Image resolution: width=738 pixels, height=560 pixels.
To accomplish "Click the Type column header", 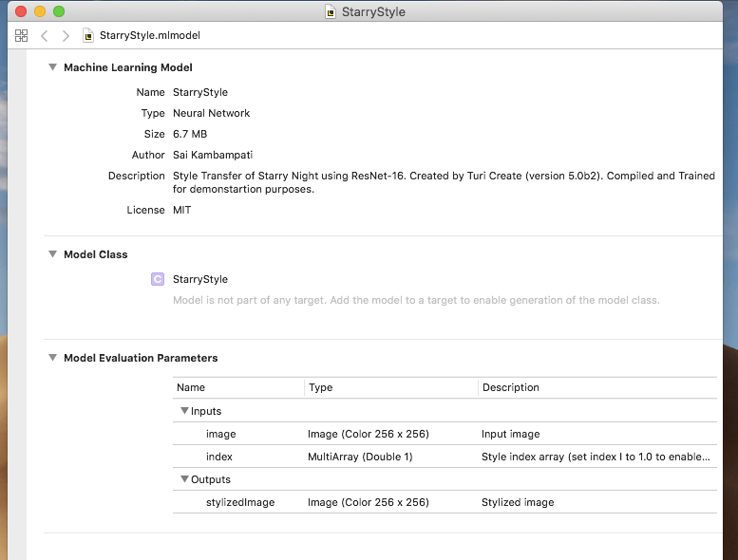I will click(321, 387).
